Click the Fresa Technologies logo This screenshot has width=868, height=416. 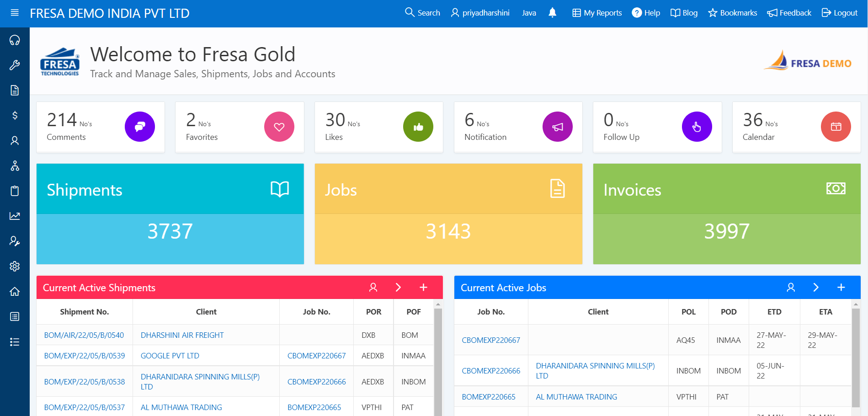[x=60, y=62]
